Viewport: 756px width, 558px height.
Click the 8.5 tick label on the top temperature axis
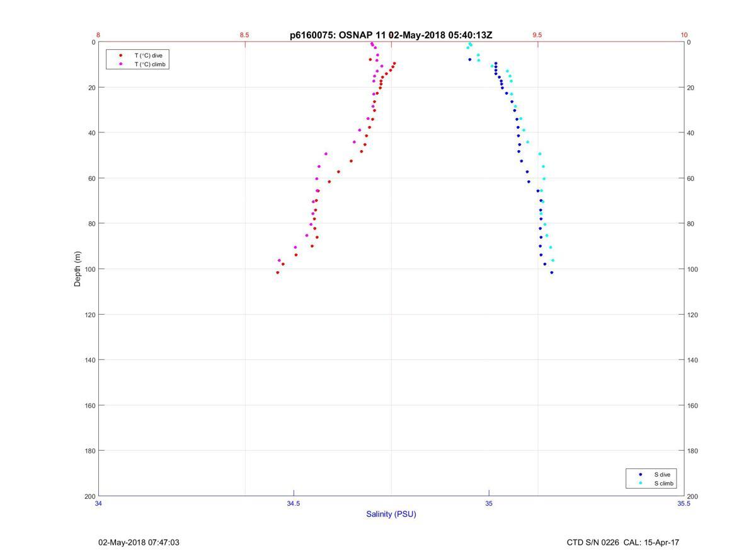244,35
